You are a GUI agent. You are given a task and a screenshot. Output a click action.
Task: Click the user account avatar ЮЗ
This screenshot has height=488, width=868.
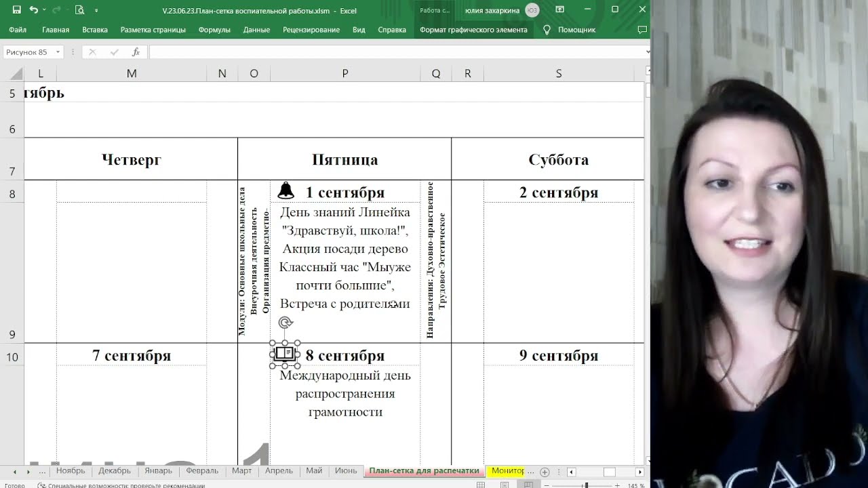click(x=532, y=10)
